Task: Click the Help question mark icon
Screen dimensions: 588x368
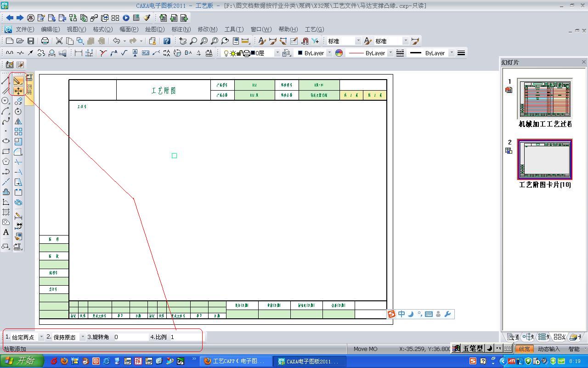Action: point(167,41)
